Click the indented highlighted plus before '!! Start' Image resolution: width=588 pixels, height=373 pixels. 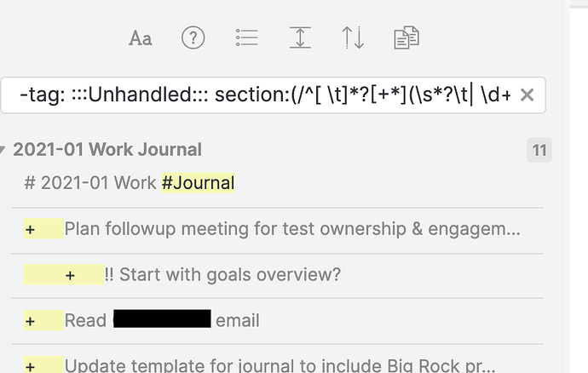pyautogui.click(x=72, y=275)
